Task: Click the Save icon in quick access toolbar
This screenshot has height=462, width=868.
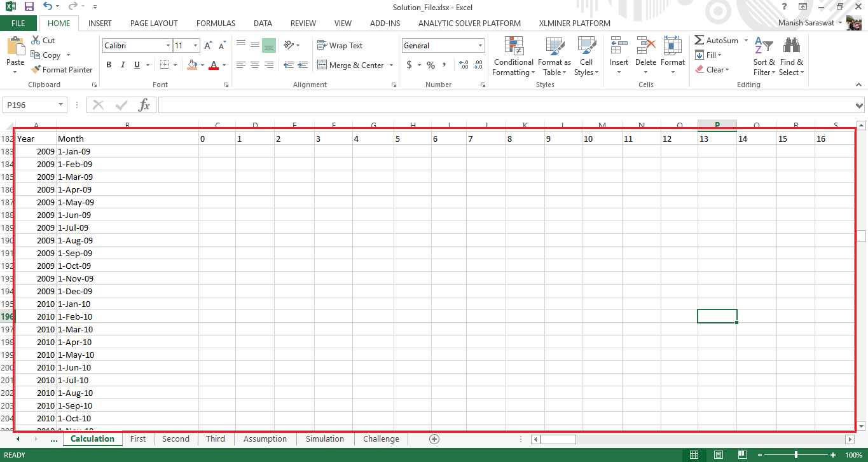Action: [29, 6]
